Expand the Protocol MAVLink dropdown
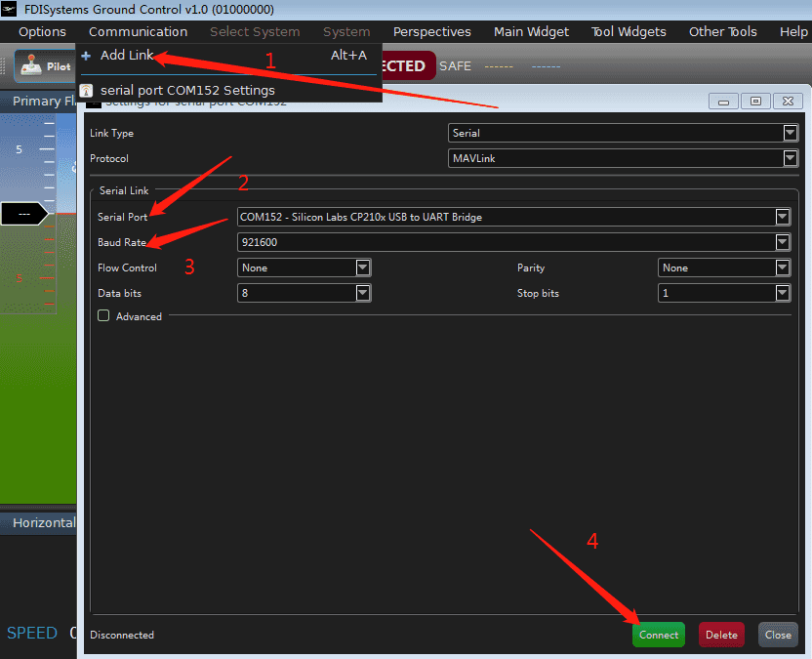The image size is (812, 659). pos(624,158)
